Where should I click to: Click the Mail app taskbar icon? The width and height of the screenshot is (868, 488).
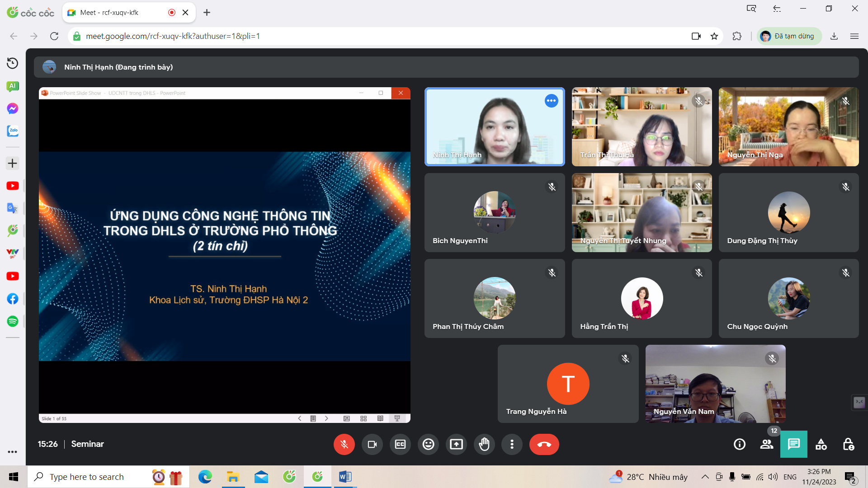pyautogui.click(x=261, y=477)
